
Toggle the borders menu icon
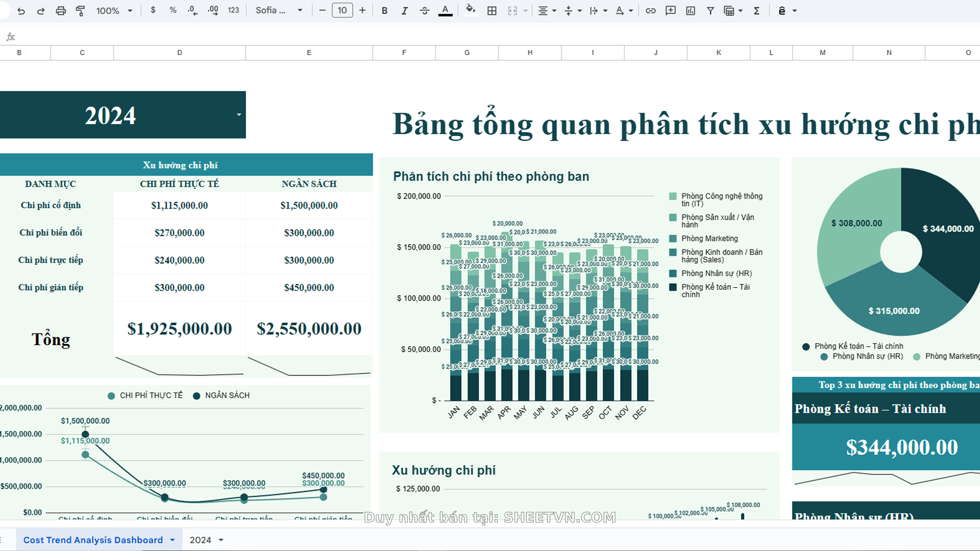(492, 10)
